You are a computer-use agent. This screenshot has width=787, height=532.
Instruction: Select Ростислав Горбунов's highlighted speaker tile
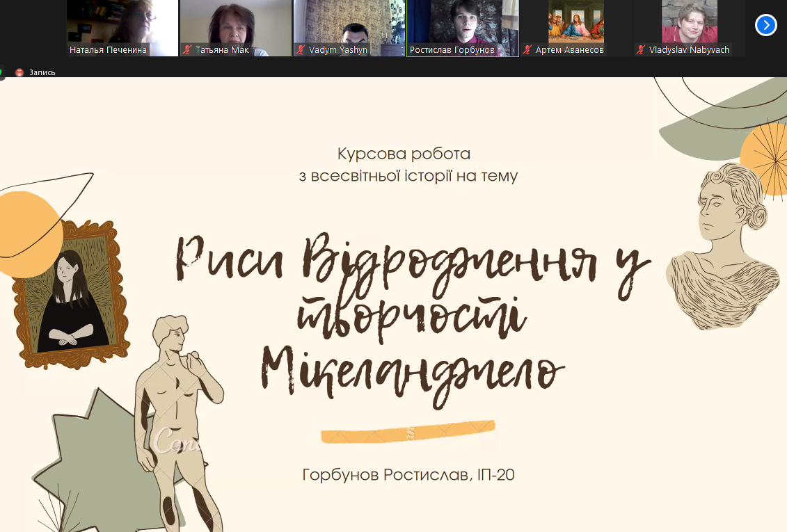point(462,24)
